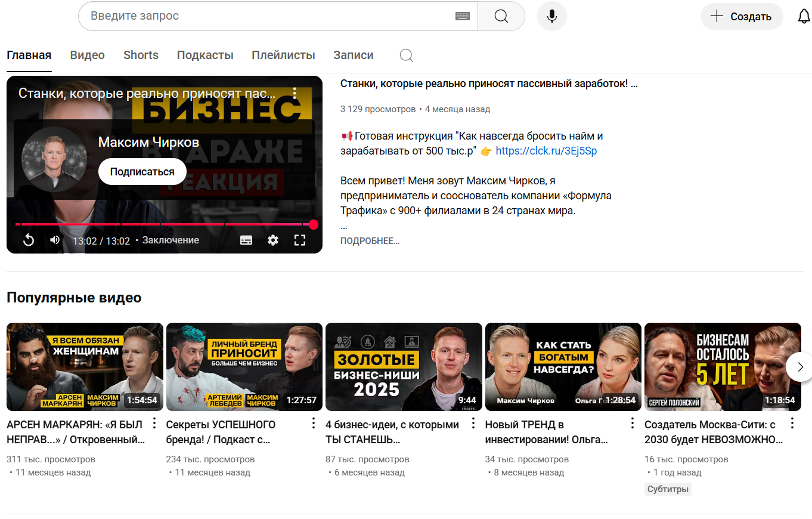Screen dimensions: 812x519
Task: Click the Создать button
Action: (742, 17)
